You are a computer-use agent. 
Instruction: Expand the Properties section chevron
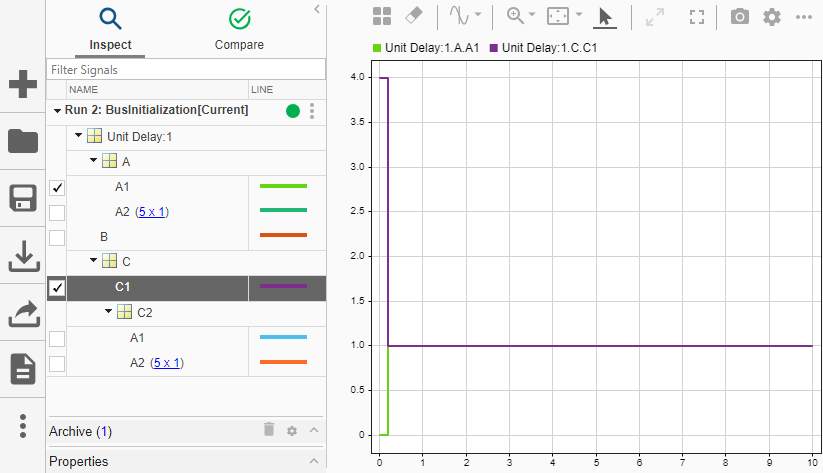coord(314,461)
